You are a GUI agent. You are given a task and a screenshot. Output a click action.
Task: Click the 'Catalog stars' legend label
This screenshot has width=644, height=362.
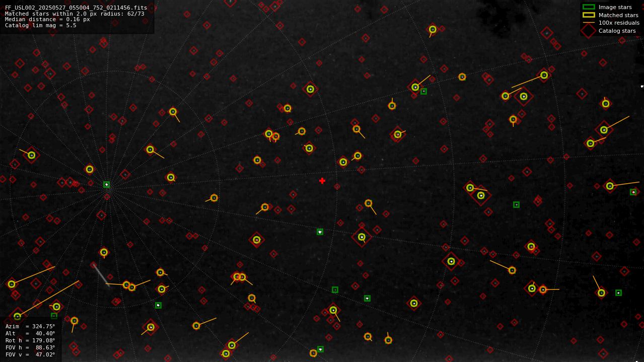click(617, 31)
